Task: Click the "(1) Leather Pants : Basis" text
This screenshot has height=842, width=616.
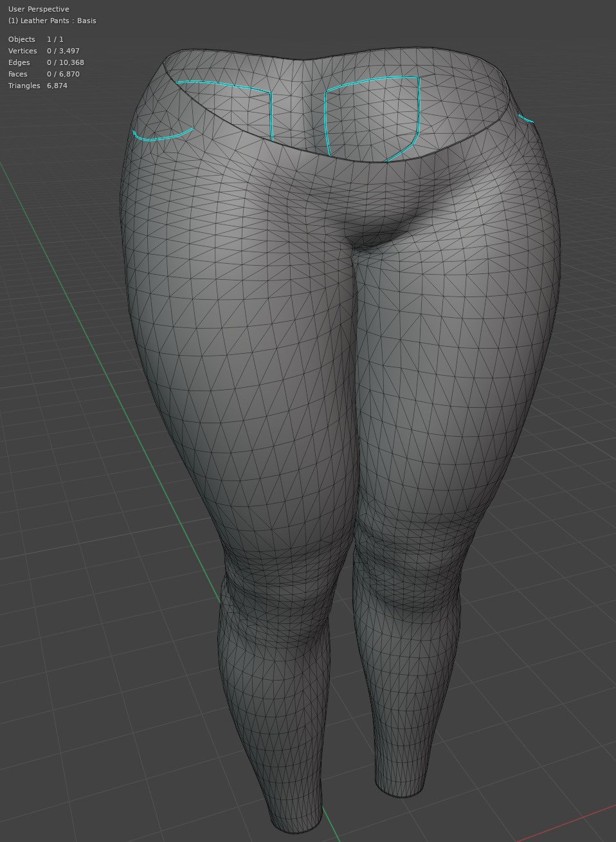Action: point(52,21)
